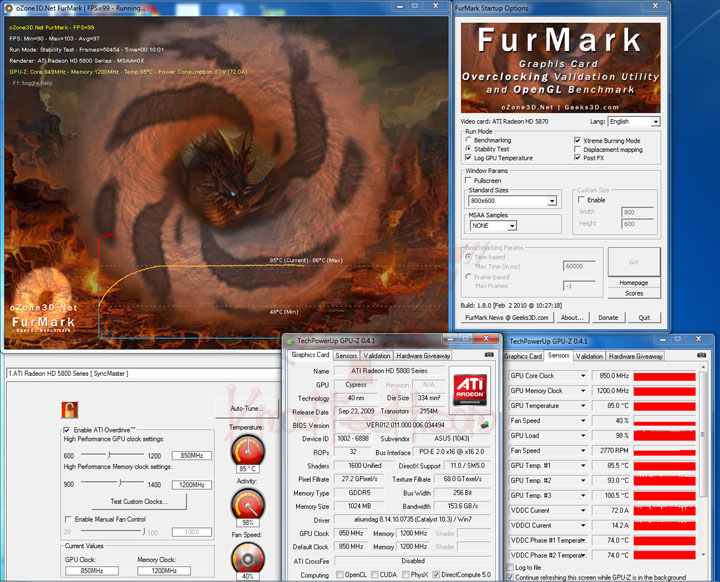Click the FurMark banner image
Image resolution: width=720 pixels, height=582 pixels.
pyautogui.click(x=560, y=68)
